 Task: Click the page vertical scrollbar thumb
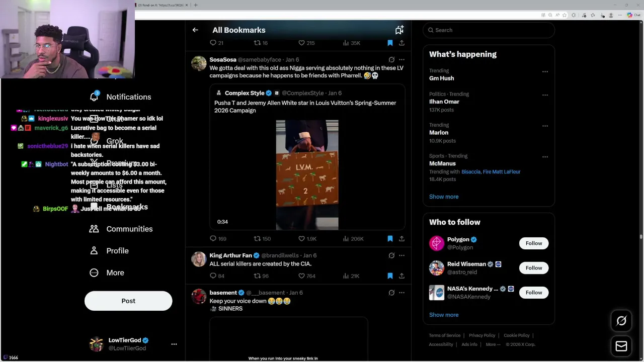click(x=640, y=236)
